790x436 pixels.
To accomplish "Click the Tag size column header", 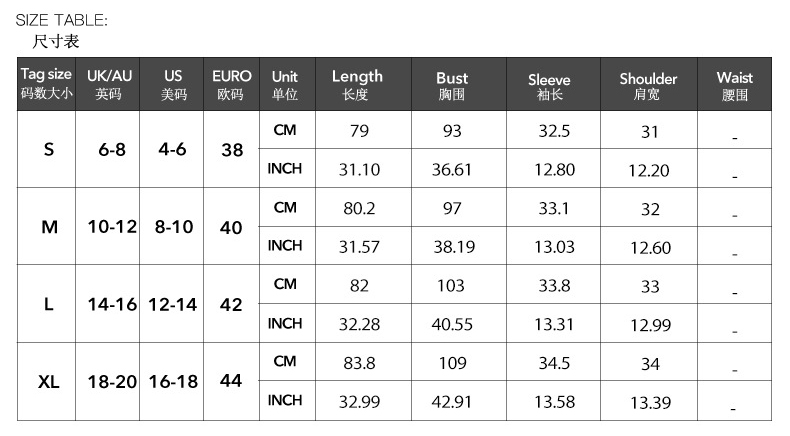I will 47,84.
